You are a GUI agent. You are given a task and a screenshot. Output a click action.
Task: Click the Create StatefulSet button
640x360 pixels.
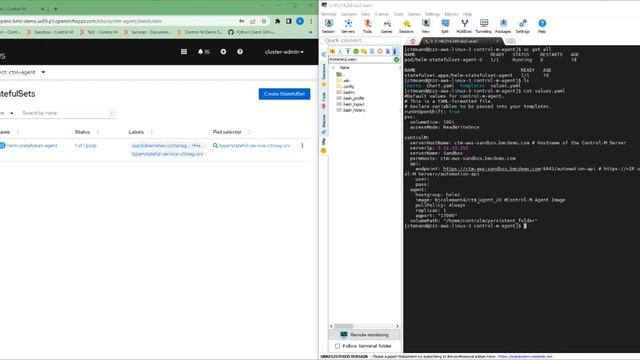point(284,94)
